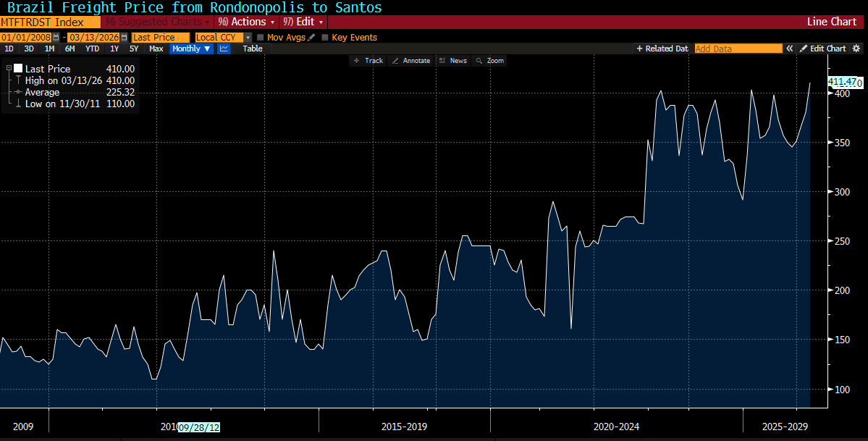
Task: Click the 411.47 price axis label
Action: (x=843, y=82)
